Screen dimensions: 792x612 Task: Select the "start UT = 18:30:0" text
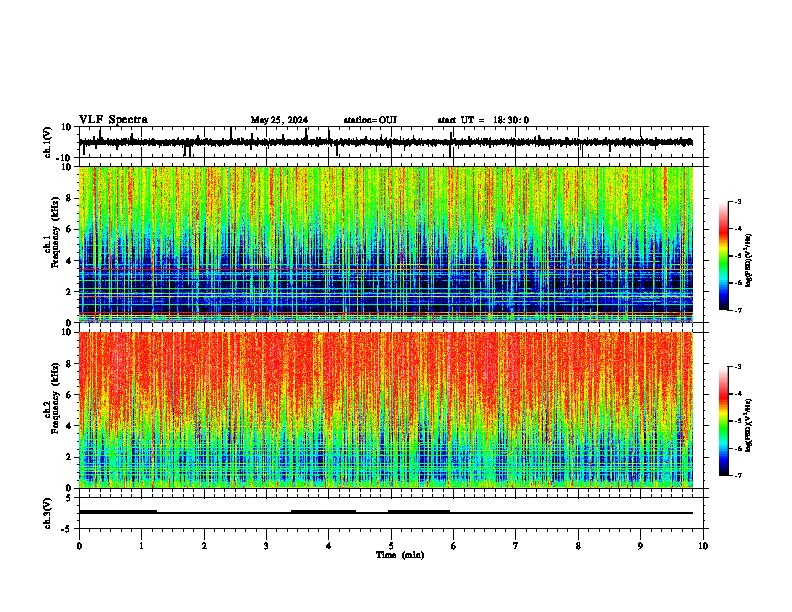(483, 120)
